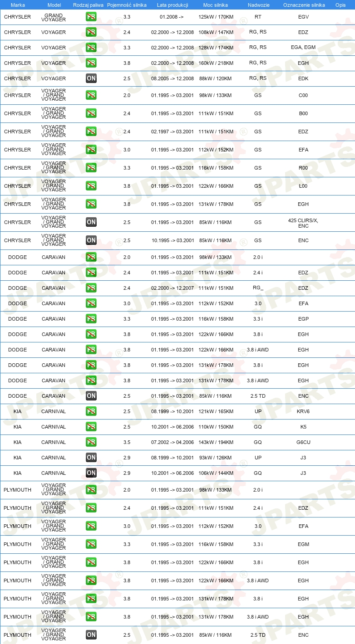Click the petrol icon in the R00 engine row
The width and height of the screenshot is (355, 644).
[x=91, y=168]
